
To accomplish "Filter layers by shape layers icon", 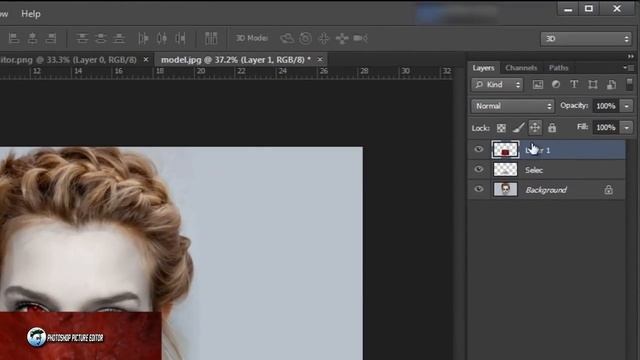I will (593, 84).
